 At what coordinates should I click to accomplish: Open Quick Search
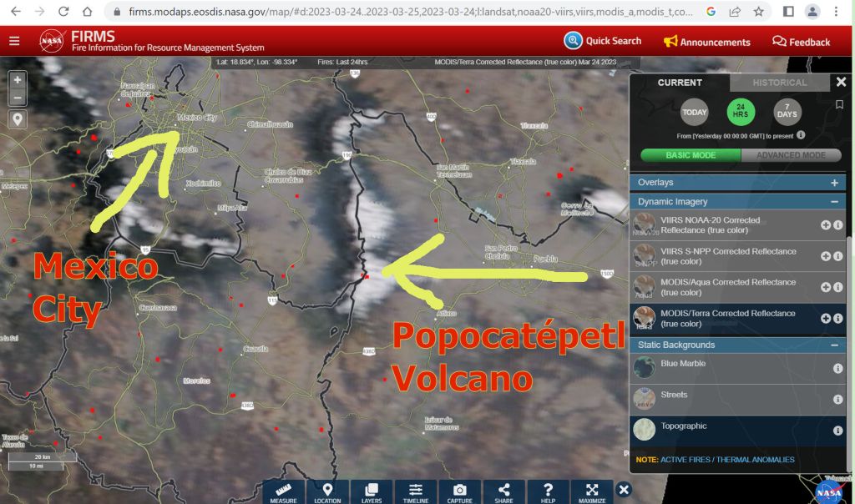(x=603, y=41)
